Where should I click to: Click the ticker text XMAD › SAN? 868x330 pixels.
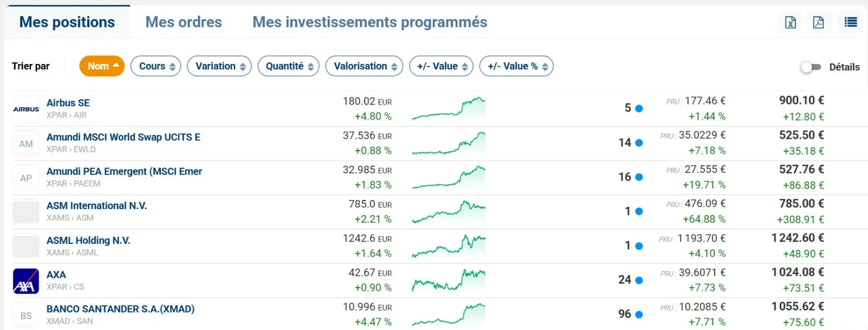point(70,321)
